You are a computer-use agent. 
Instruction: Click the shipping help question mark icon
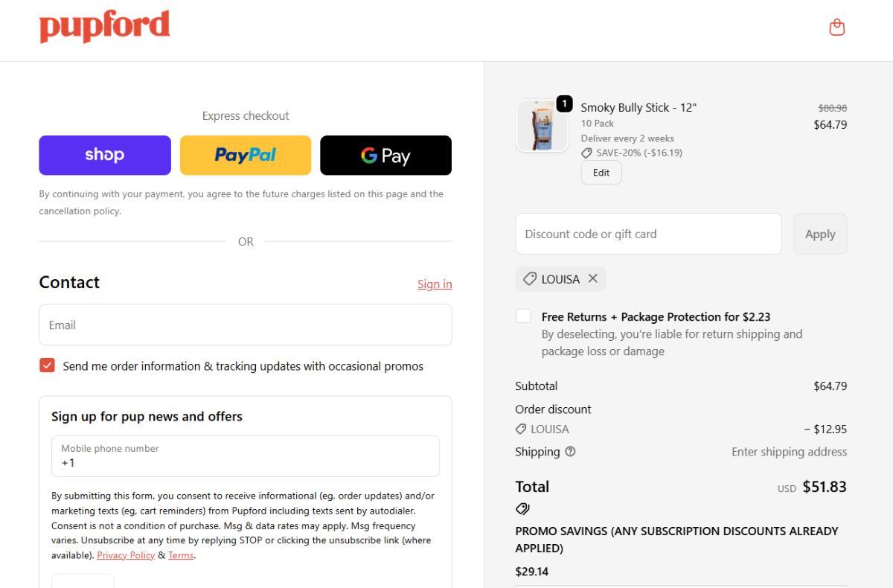click(570, 451)
